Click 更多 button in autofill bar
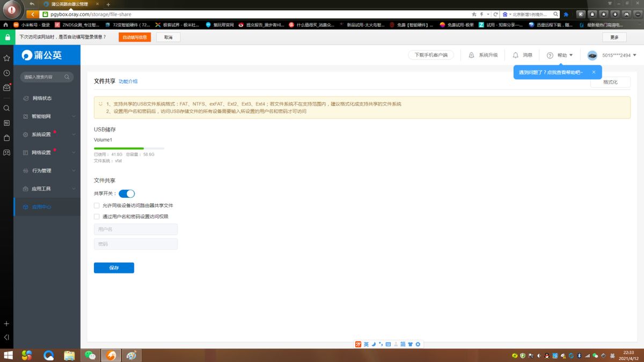Image resolution: width=644 pixels, height=362 pixels. click(614, 37)
